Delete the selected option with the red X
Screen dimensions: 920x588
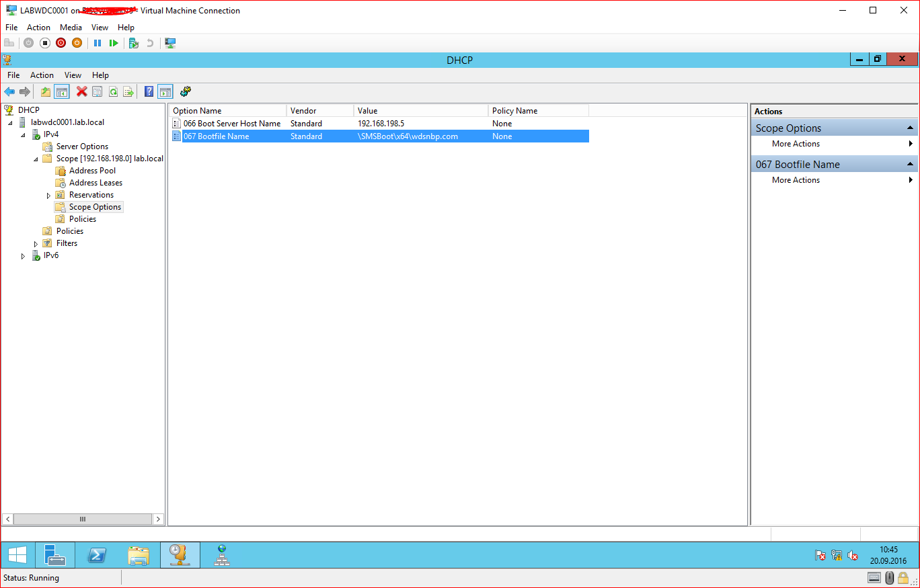pyautogui.click(x=81, y=91)
